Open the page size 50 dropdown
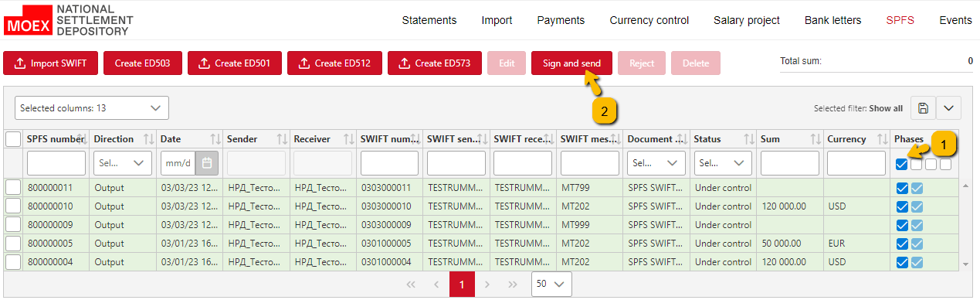980x300 pixels. pos(551,284)
